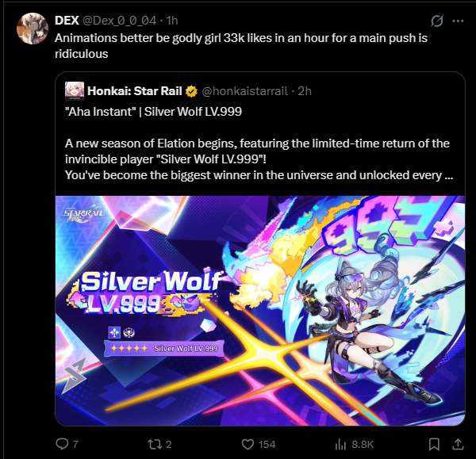Bookmark this post
Image resolution: width=476 pixels, height=459 pixels.
(x=434, y=445)
